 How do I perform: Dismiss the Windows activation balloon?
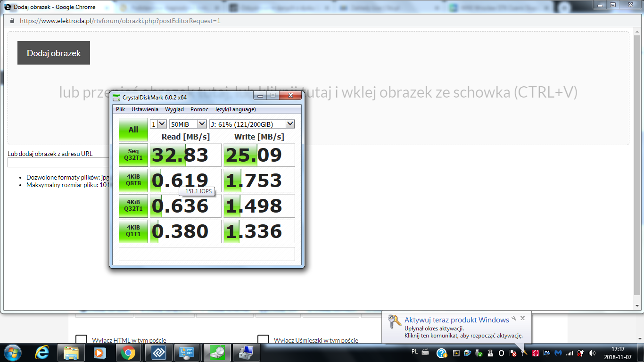(x=522, y=318)
